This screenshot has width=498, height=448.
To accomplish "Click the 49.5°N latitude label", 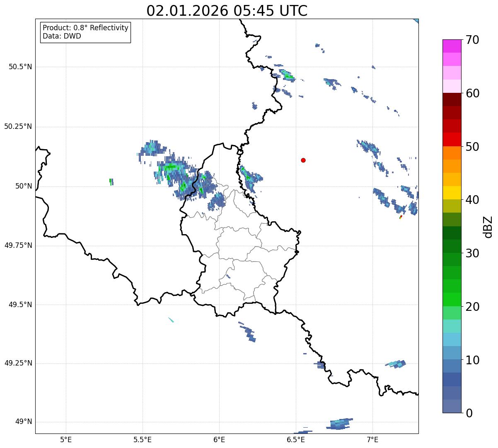I will [x=20, y=305].
